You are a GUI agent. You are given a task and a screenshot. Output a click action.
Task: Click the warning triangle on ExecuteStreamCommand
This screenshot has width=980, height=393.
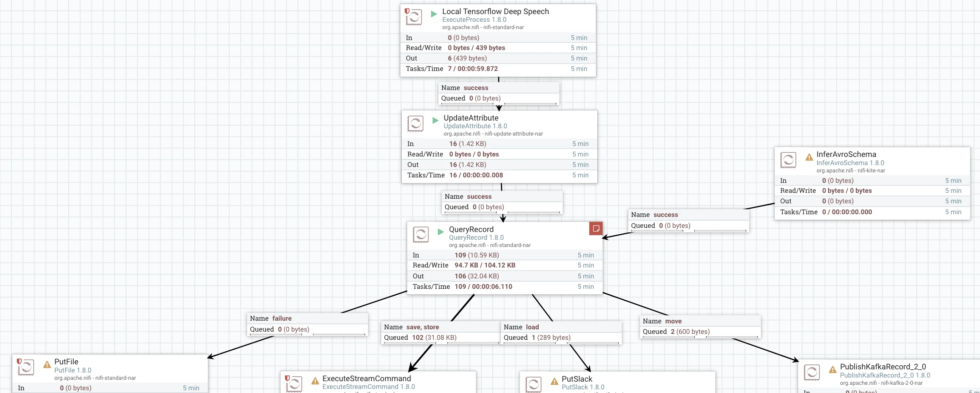click(x=315, y=381)
